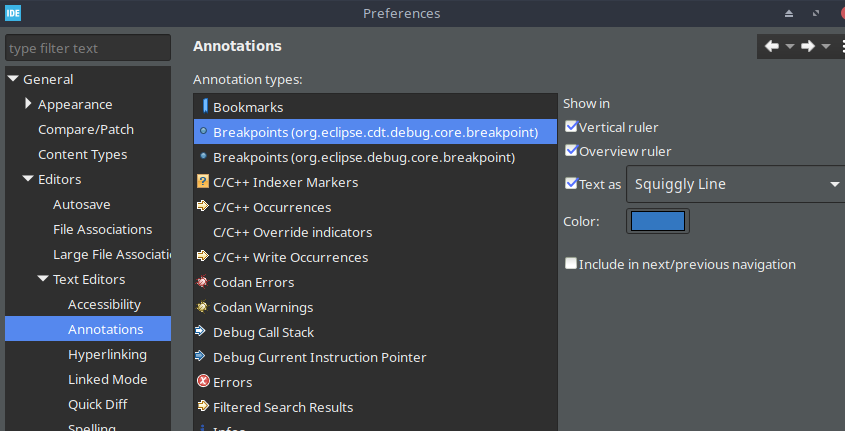Viewport: 845px width, 431px height.
Task: Open File Associations preference page
Action: pos(102,230)
